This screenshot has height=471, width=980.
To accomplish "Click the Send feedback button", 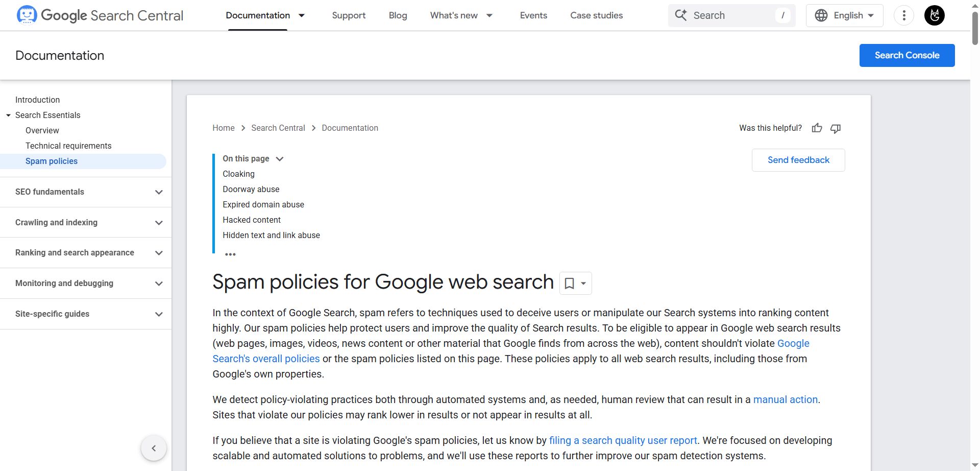I will click(x=798, y=160).
